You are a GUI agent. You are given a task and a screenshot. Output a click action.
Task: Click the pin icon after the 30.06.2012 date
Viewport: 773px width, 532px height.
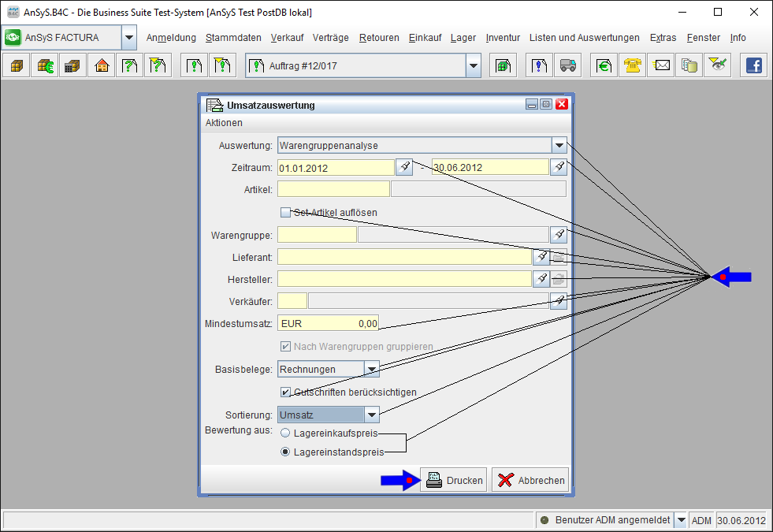coord(558,167)
